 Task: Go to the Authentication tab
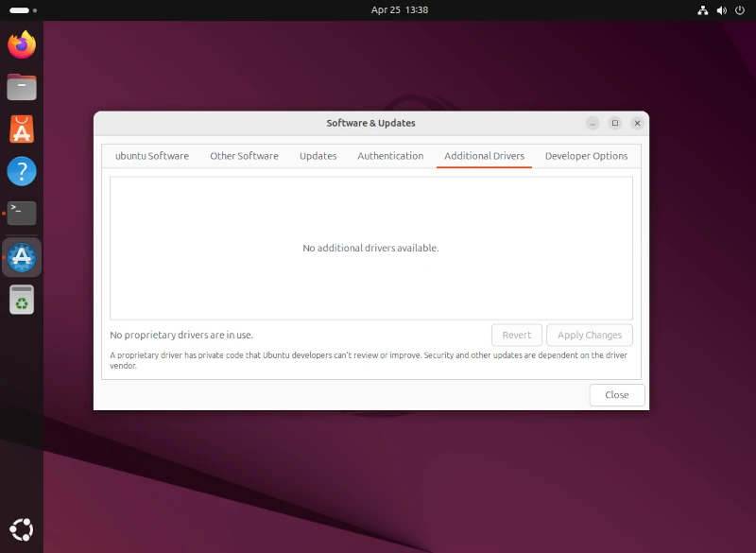point(390,156)
